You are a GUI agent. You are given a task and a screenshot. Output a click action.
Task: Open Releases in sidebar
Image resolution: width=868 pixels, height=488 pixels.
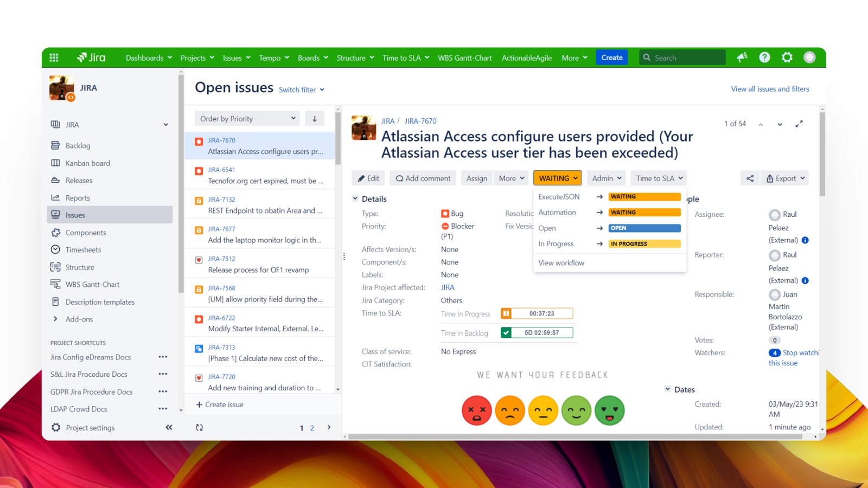click(79, 181)
